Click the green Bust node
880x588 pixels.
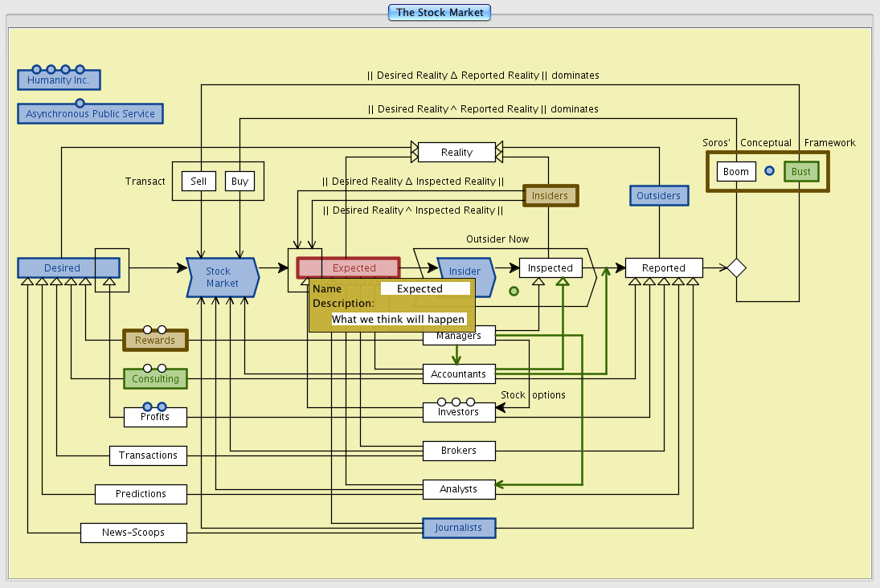[x=801, y=171]
